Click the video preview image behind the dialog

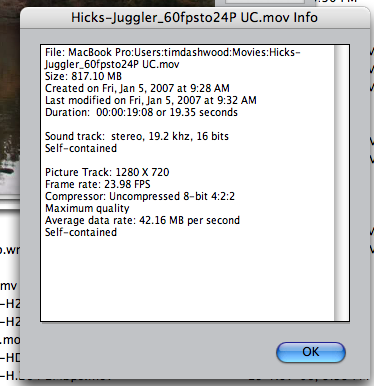pyautogui.click(x=10, y=100)
